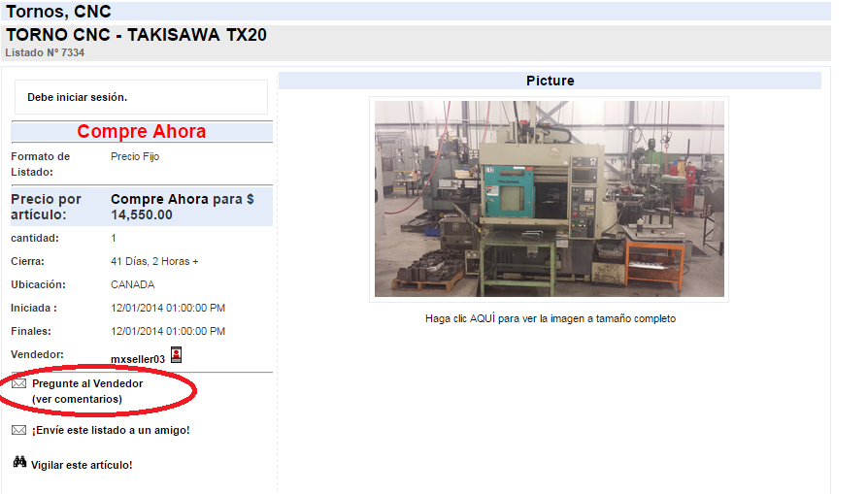Screen dimensions: 868x494
Task: Click the cantidad value 1
Action: pos(114,238)
